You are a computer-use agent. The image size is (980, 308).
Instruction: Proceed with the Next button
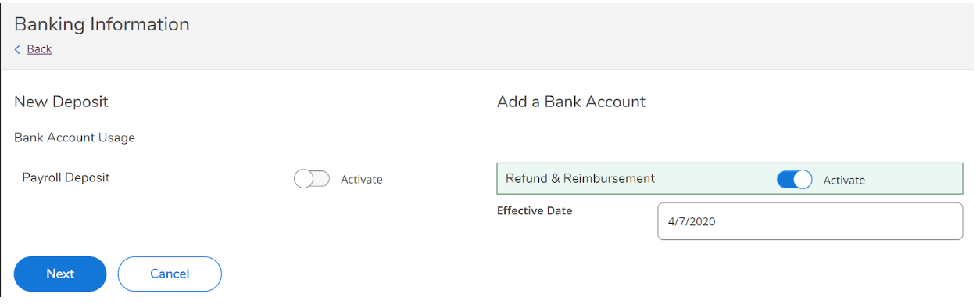click(60, 274)
